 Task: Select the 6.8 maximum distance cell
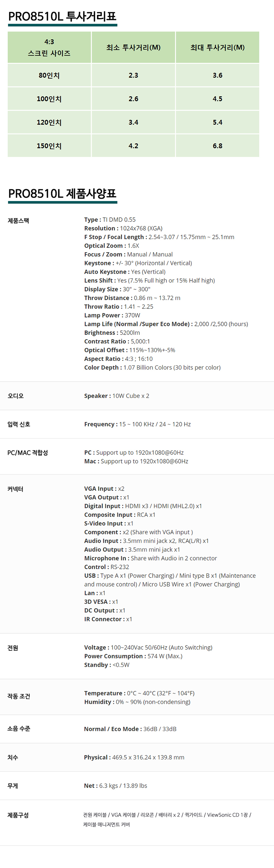pos(217,146)
